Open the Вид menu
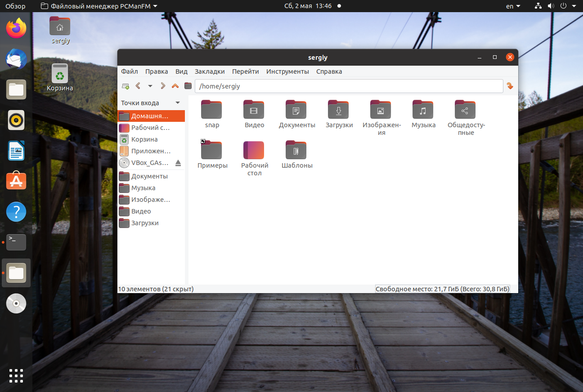Screen dimensions: 583x392 181,71
